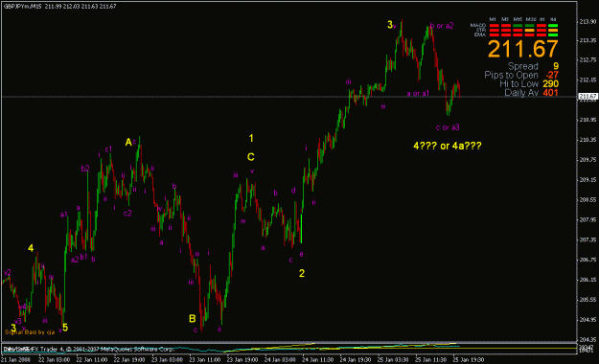Select the yellow wave label A
Image resolution: width=599 pixels, height=364 pixels.
pos(128,143)
